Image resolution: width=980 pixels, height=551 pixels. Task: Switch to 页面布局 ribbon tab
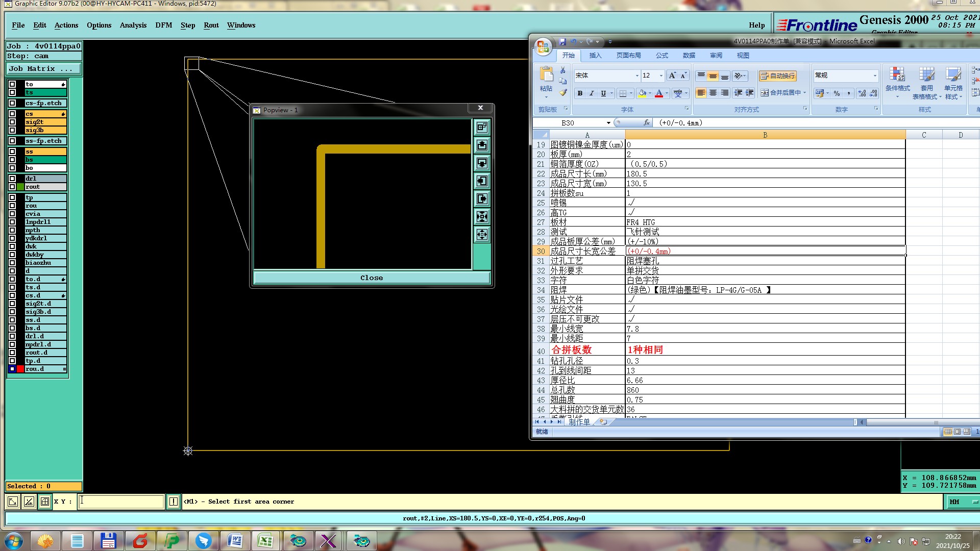pyautogui.click(x=628, y=56)
